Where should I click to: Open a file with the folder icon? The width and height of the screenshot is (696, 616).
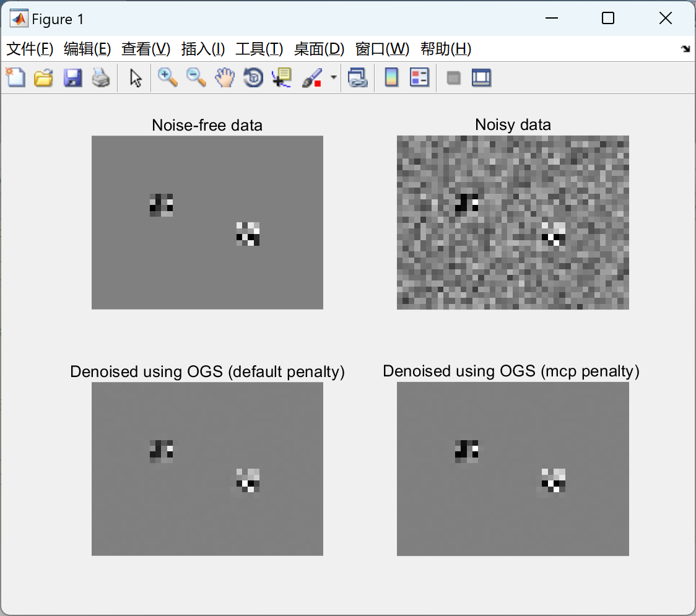pyautogui.click(x=43, y=77)
